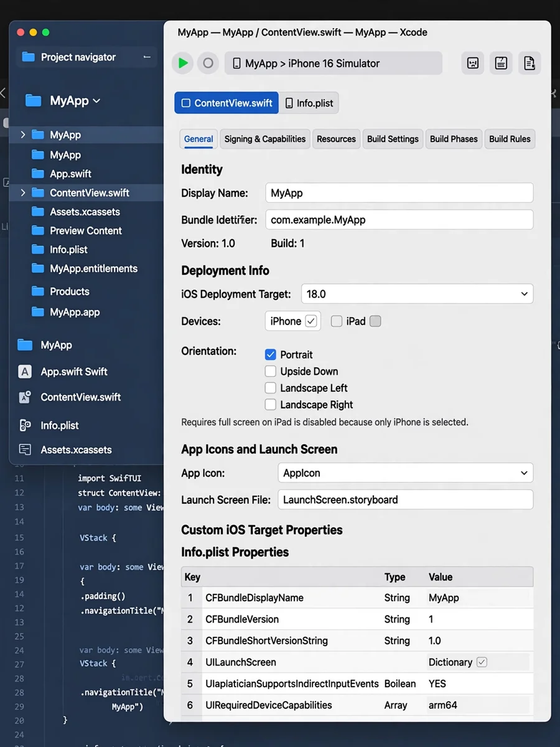Open the Signing & Capabilities tab
The height and width of the screenshot is (747, 560).
click(265, 139)
